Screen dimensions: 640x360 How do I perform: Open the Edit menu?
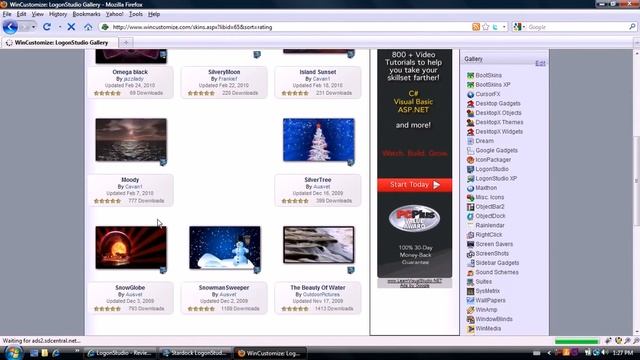point(21,14)
